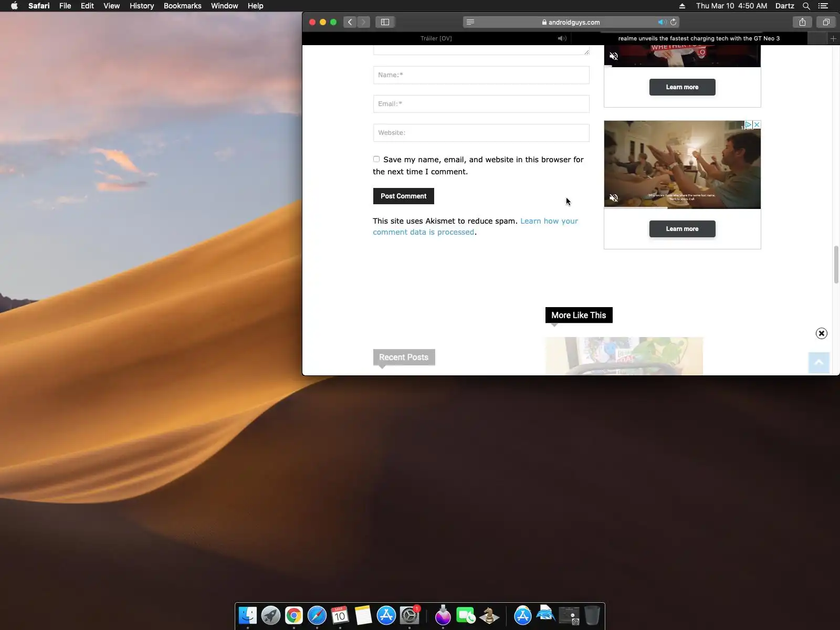Image resolution: width=840 pixels, height=630 pixels.
Task: Open the Apple menu
Action: 14,6
